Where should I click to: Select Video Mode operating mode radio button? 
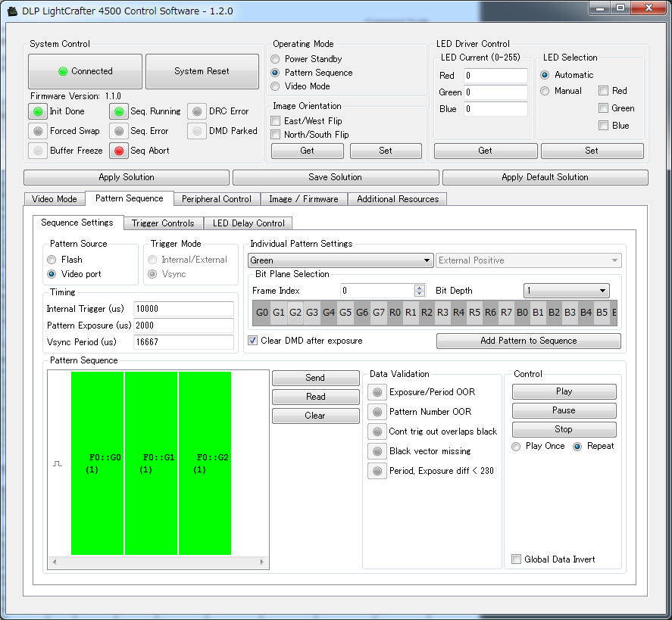(x=275, y=86)
